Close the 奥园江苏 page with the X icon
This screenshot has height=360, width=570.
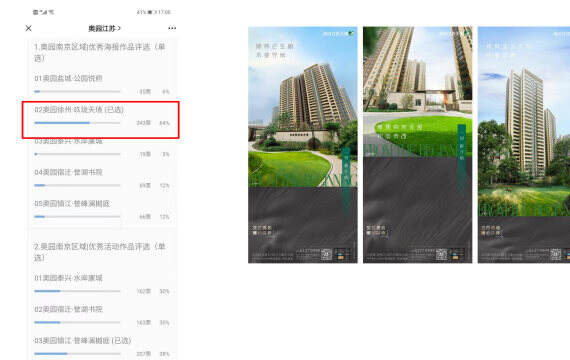(x=29, y=28)
